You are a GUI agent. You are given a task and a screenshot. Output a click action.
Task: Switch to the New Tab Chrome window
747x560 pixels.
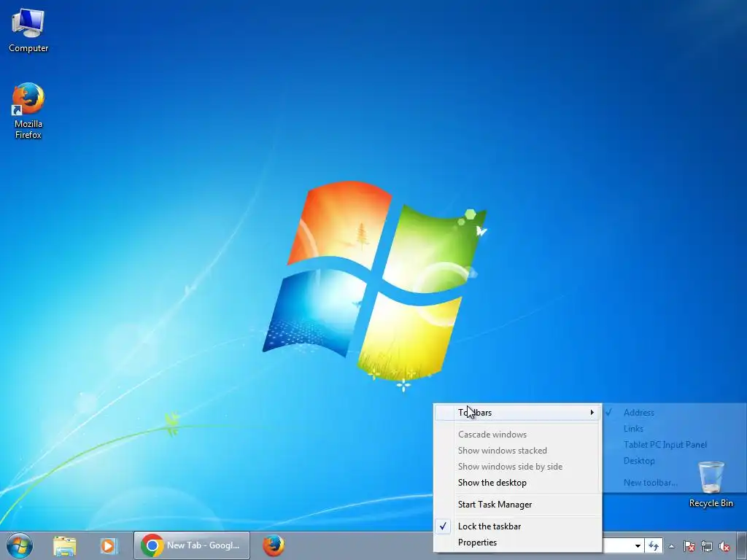tap(192, 545)
